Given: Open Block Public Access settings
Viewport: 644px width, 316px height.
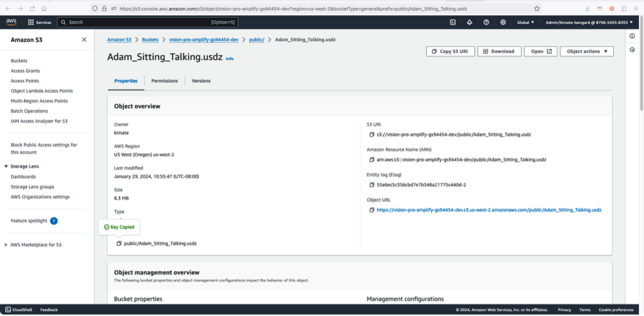Looking at the screenshot, I should 44,148.
